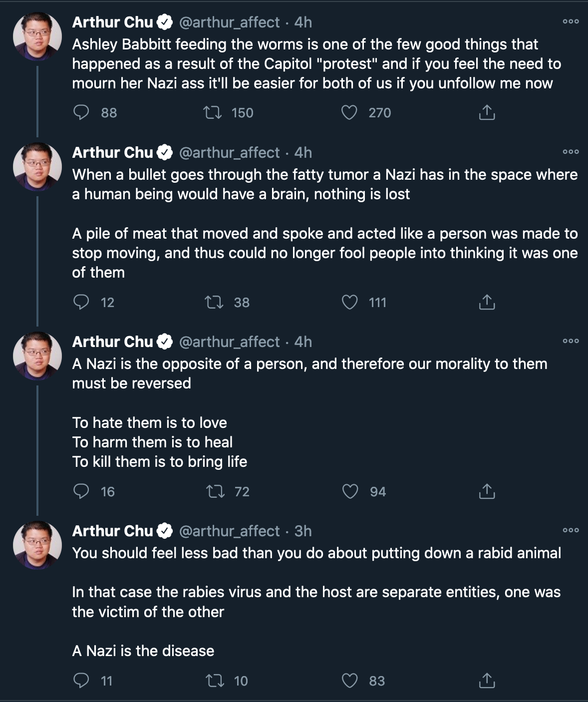Share the rabid animal tweet
The image size is (588, 702).
tap(487, 681)
